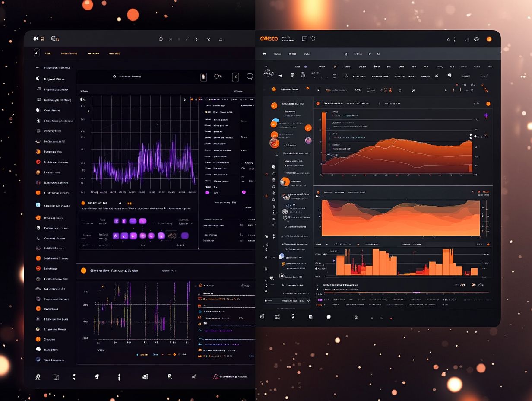
Task: Click the search field above the purple waveform chart
Action: (x=130, y=76)
